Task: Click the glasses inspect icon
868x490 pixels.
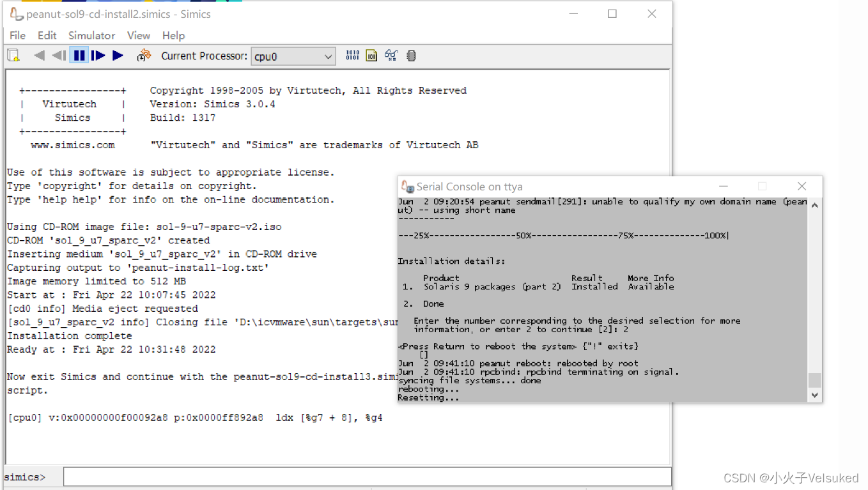Action: (391, 56)
